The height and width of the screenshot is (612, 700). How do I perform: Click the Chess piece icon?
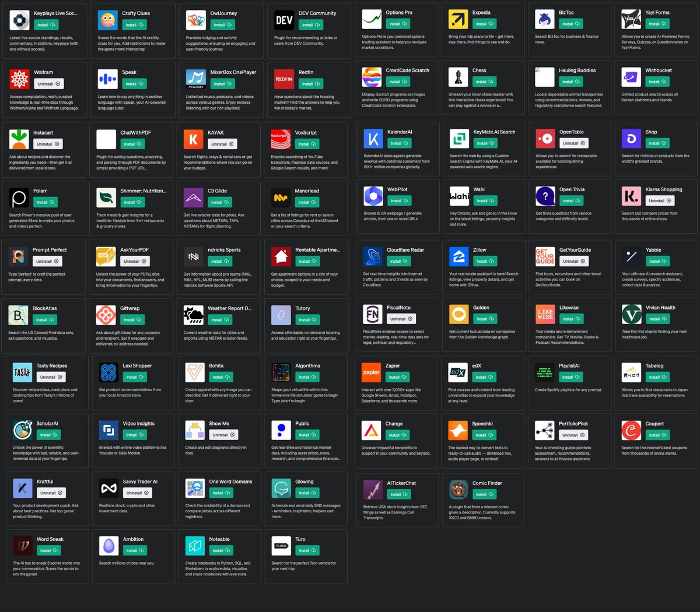coord(459,77)
